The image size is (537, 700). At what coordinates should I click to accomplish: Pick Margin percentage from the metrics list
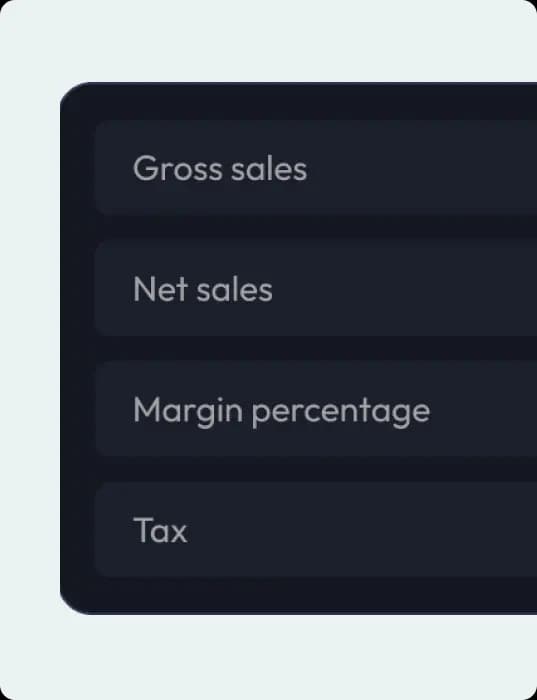[x=316, y=409]
